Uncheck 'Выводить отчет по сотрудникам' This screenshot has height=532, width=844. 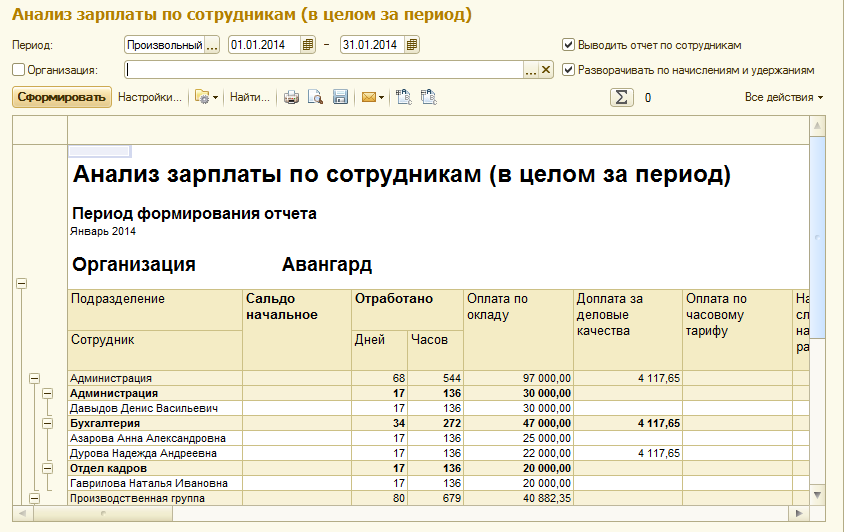[x=568, y=45]
